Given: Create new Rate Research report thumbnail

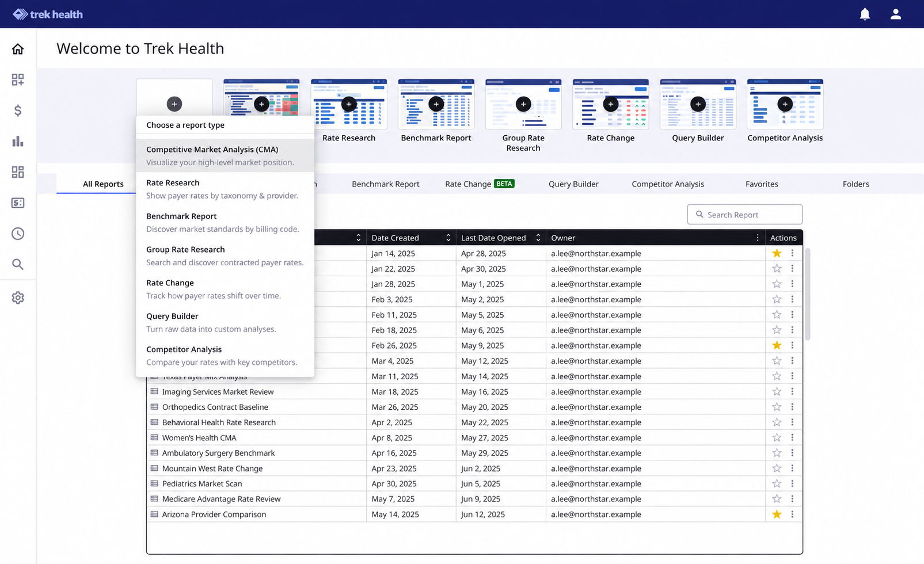Looking at the screenshot, I should (x=349, y=104).
